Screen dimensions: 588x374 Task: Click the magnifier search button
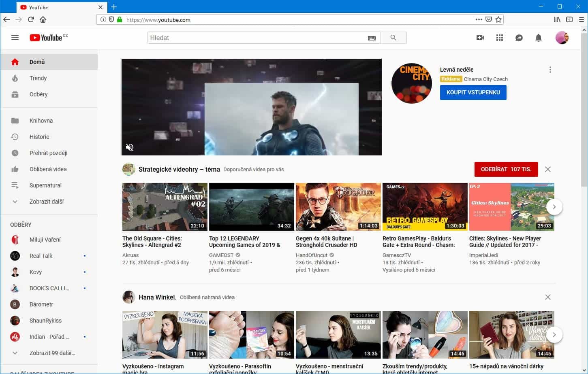[x=393, y=38]
